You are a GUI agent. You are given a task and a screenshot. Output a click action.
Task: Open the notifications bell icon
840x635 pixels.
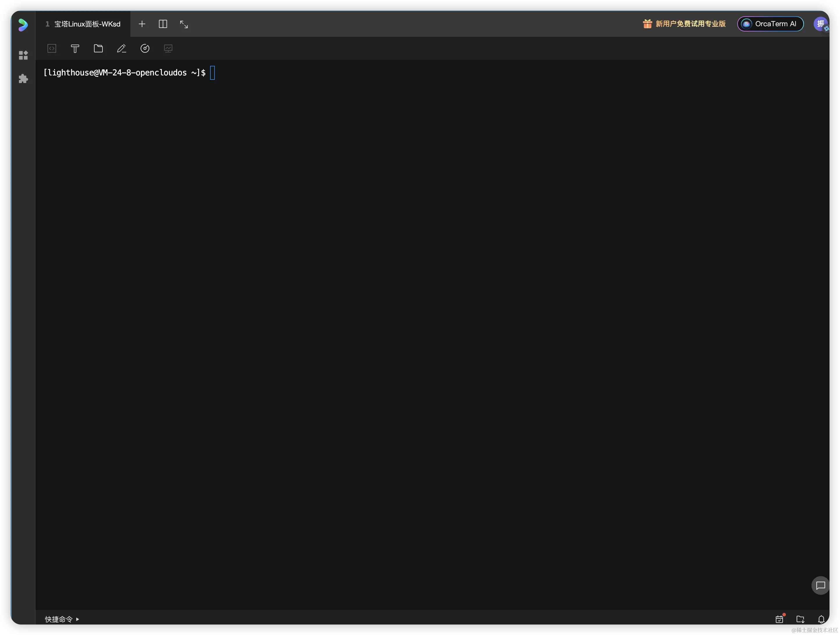pyautogui.click(x=821, y=619)
